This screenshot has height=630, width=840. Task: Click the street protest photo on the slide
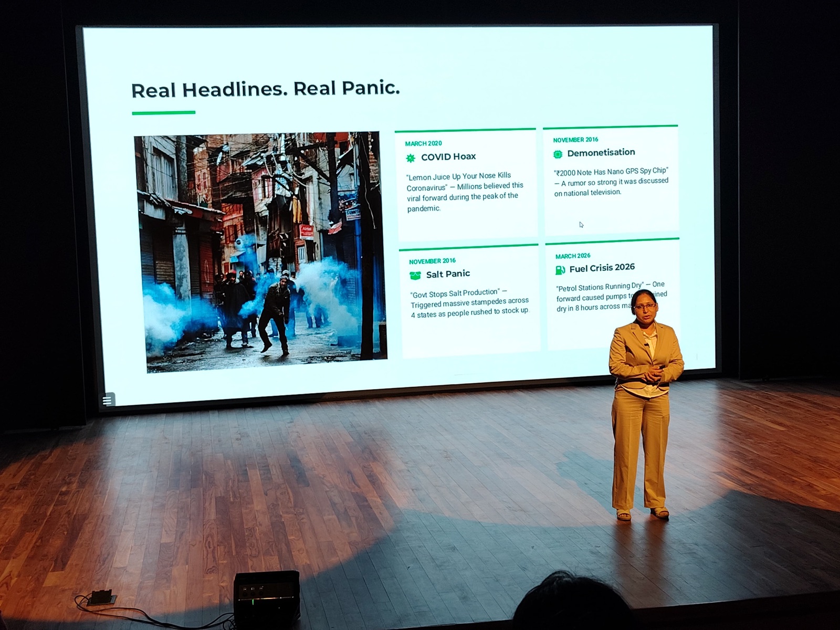(261, 252)
